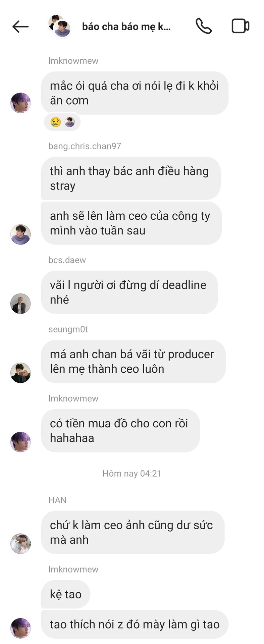Screen dimensions: 264x644
Task: Open bang.chris.chan97's profile picture
Action: click(x=20, y=234)
